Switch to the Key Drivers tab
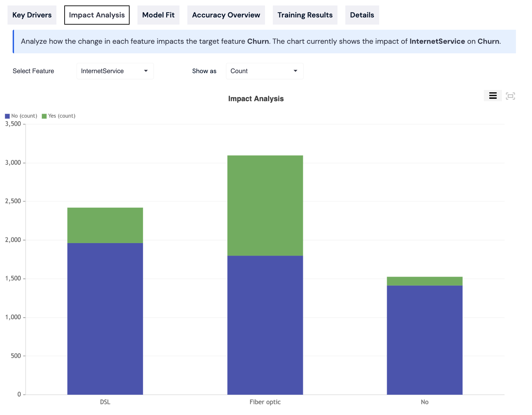The height and width of the screenshot is (415, 532). (x=32, y=15)
